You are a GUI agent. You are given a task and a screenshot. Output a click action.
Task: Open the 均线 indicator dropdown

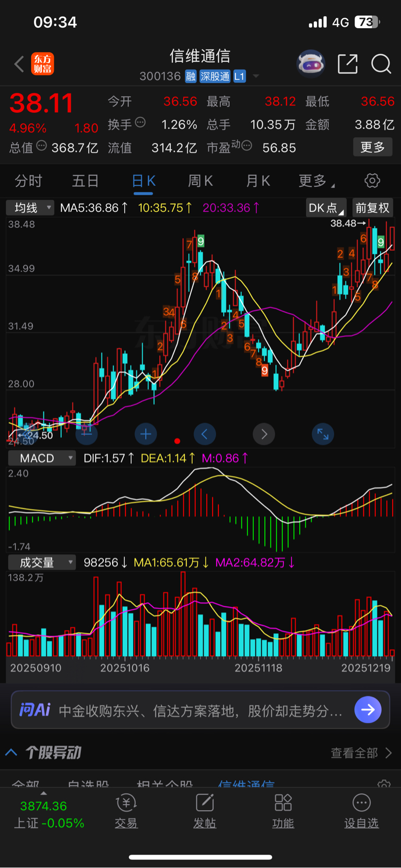(x=30, y=208)
